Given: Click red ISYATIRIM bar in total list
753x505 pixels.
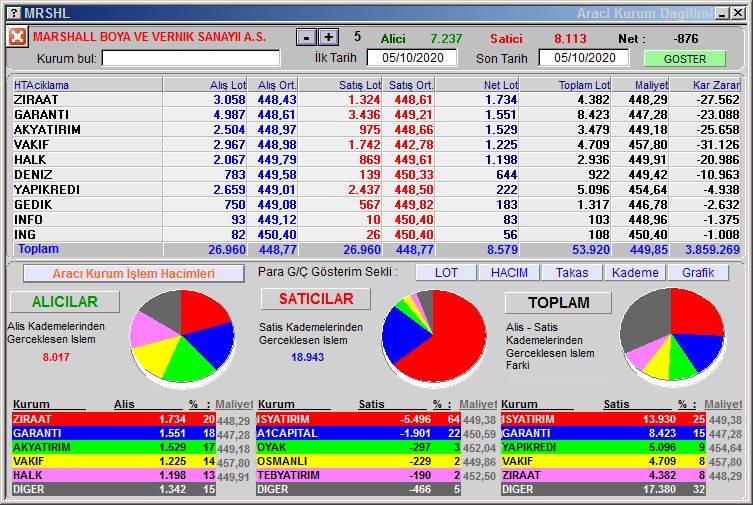Looking at the screenshot, I should point(603,419).
